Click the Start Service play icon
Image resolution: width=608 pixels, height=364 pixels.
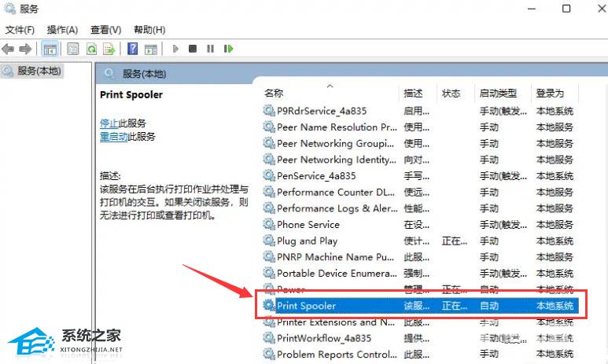(175, 49)
